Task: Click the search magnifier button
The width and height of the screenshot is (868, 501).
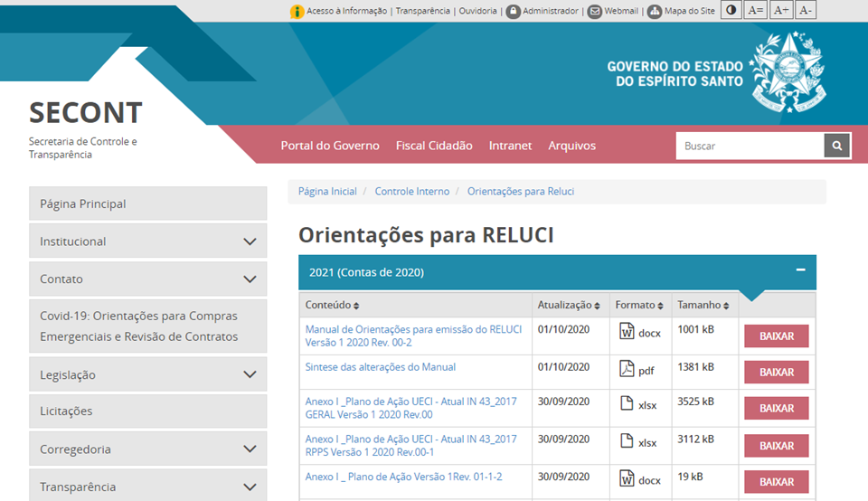Action: 837,146
